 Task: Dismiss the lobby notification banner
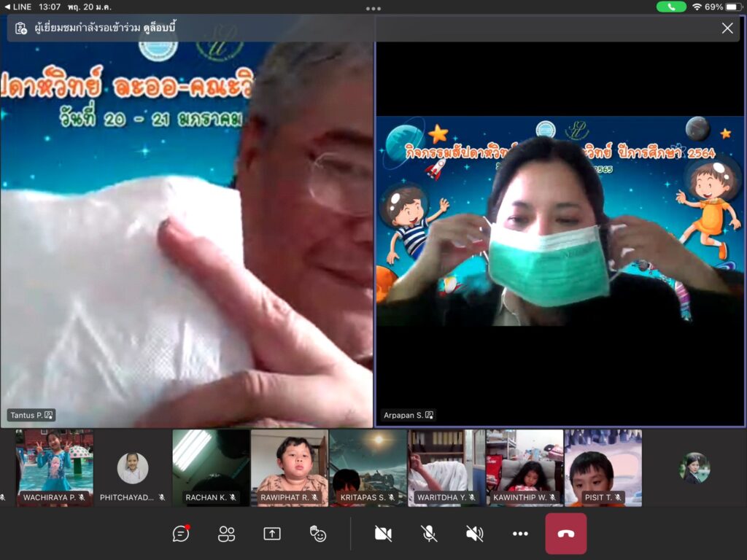pos(727,28)
